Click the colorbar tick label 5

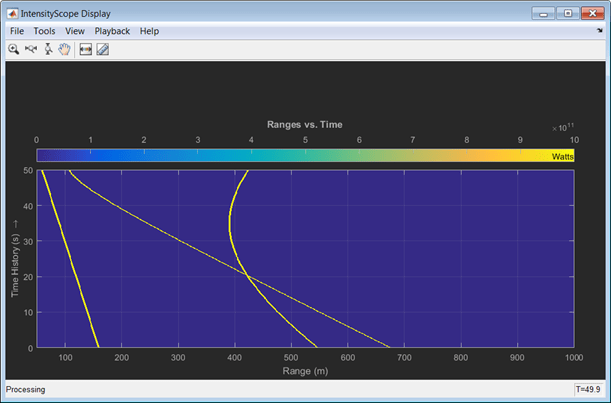305,140
